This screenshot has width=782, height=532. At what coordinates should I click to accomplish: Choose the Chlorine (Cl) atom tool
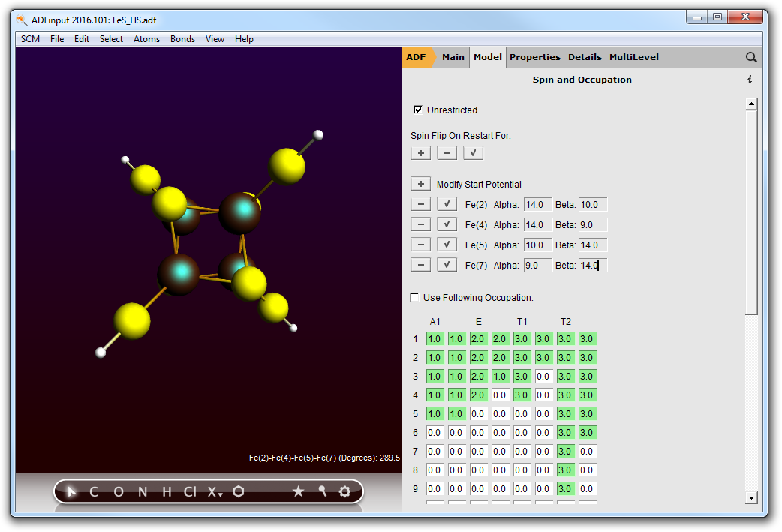pyautogui.click(x=190, y=492)
